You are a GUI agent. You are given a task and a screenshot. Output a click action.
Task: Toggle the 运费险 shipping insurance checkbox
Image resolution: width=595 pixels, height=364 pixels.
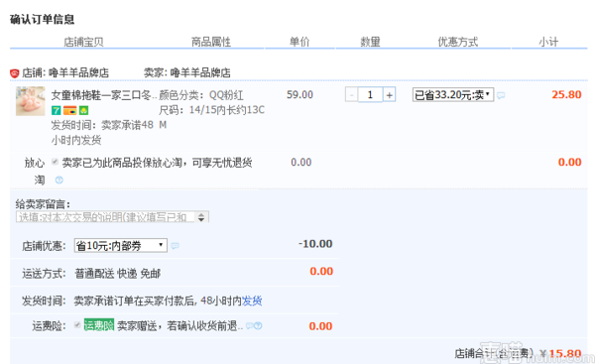(x=77, y=325)
